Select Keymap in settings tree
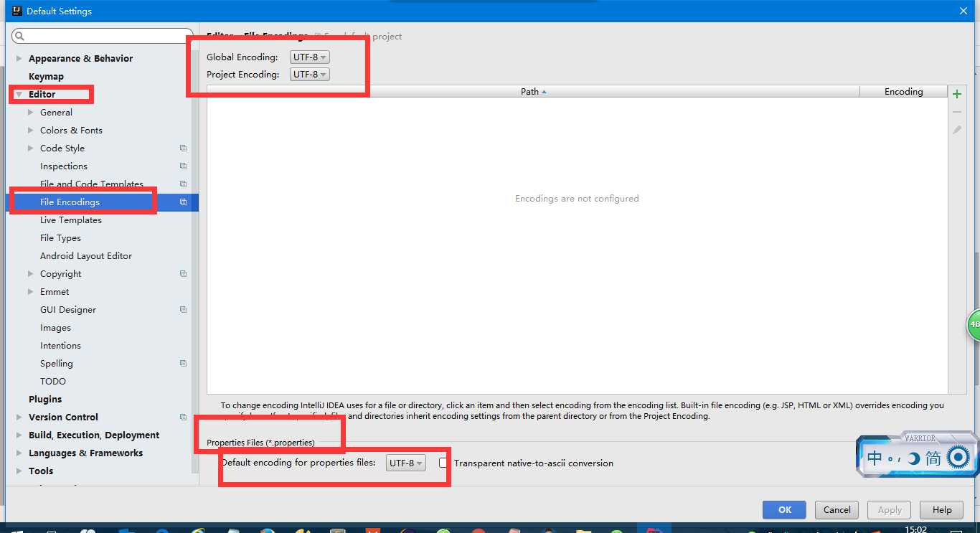 46,77
